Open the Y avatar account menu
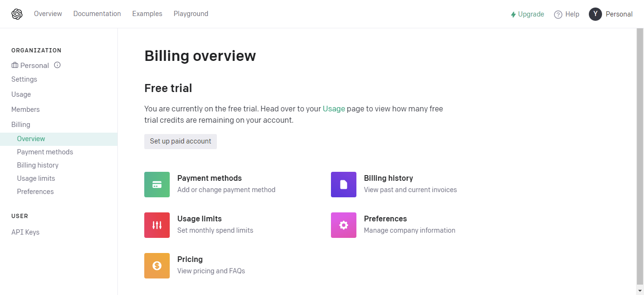Viewport: 644px width, 295px height. (x=595, y=14)
